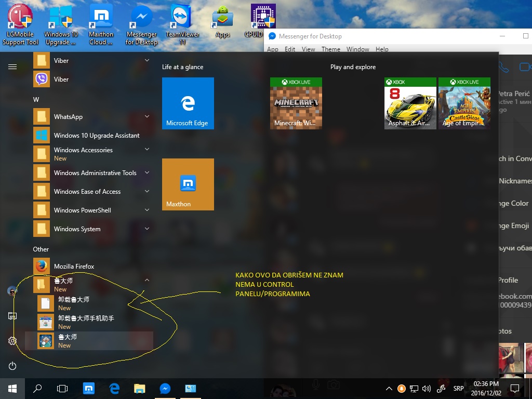532x399 pixels.
Task: Open the clock showing 02:36 PM
Action: 486,389
